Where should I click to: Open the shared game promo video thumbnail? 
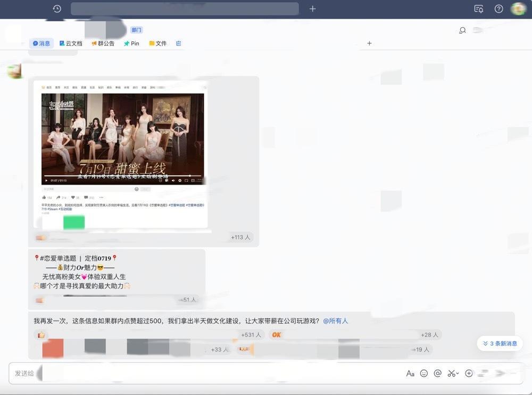(122, 138)
